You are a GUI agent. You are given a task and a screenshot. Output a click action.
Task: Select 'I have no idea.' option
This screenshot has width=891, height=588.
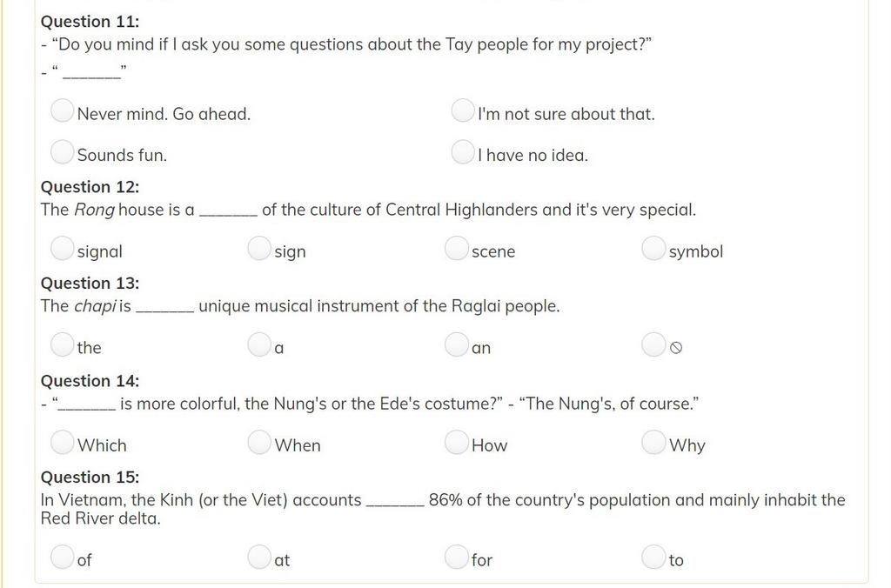pyautogui.click(x=463, y=151)
